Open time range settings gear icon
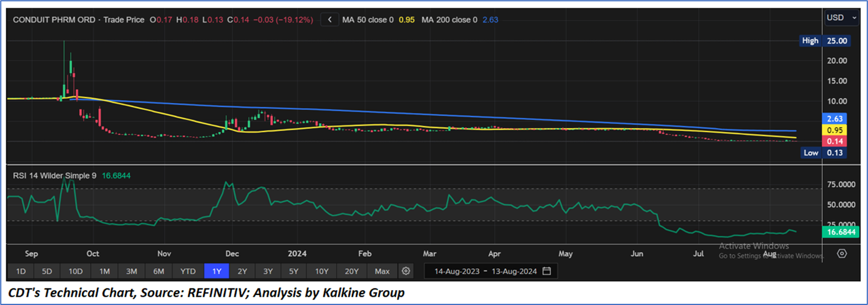868x305 pixels. click(x=406, y=271)
